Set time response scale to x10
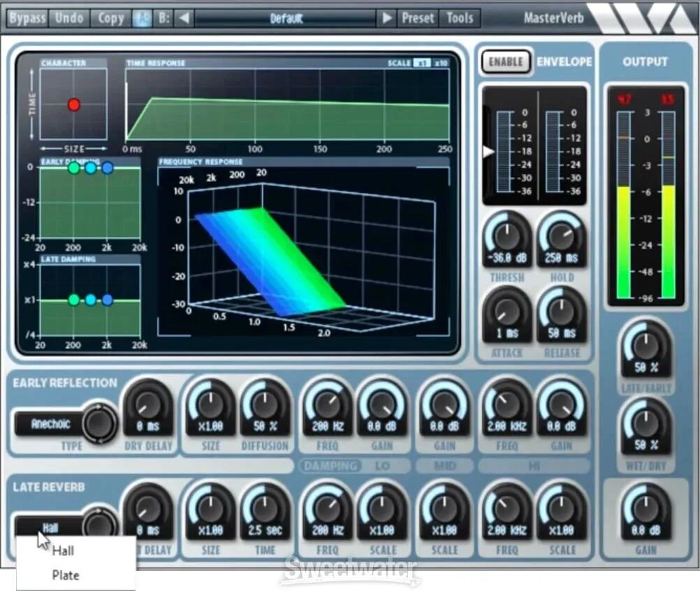This screenshot has height=591, width=700. 441,63
